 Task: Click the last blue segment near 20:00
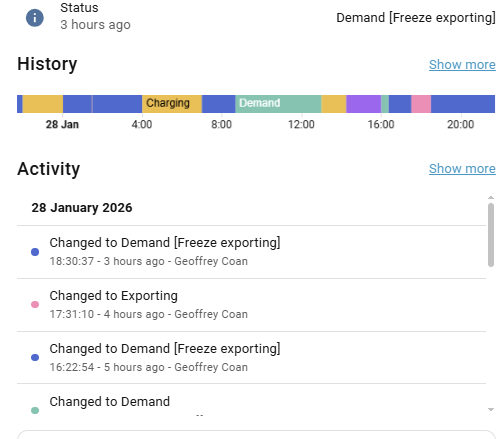coord(463,104)
